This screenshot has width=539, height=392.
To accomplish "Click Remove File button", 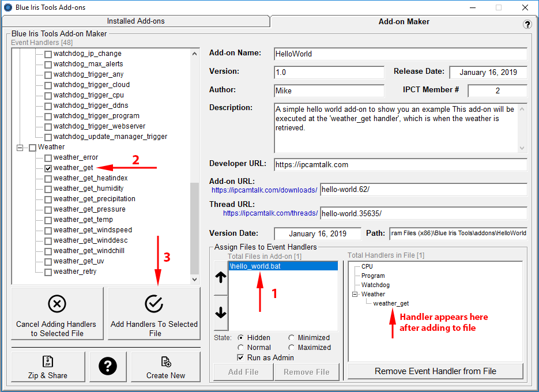I will click(306, 372).
